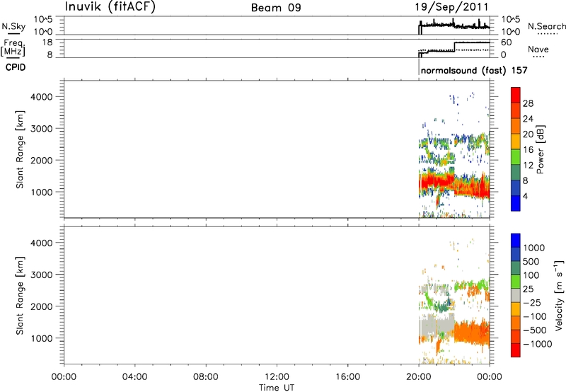566x392 pixels.
Task: Click the red bottom of velocity color bar
Action: pyautogui.click(x=516, y=350)
